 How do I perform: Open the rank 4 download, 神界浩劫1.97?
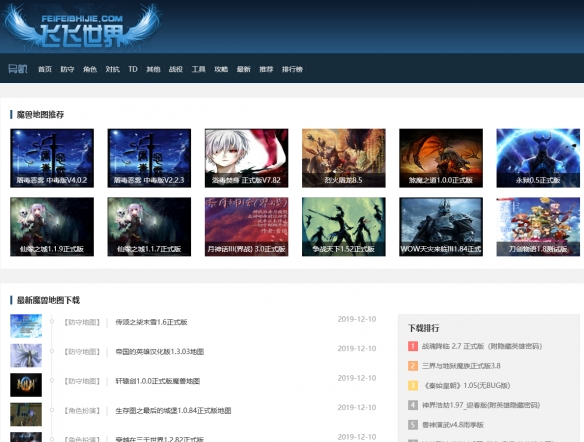click(481, 405)
